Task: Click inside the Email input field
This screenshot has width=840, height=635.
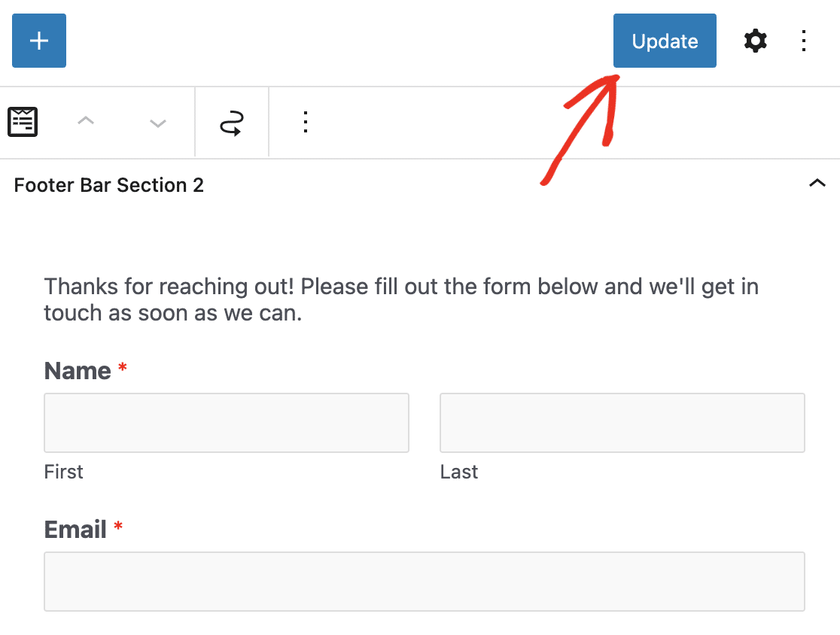Action: [424, 581]
